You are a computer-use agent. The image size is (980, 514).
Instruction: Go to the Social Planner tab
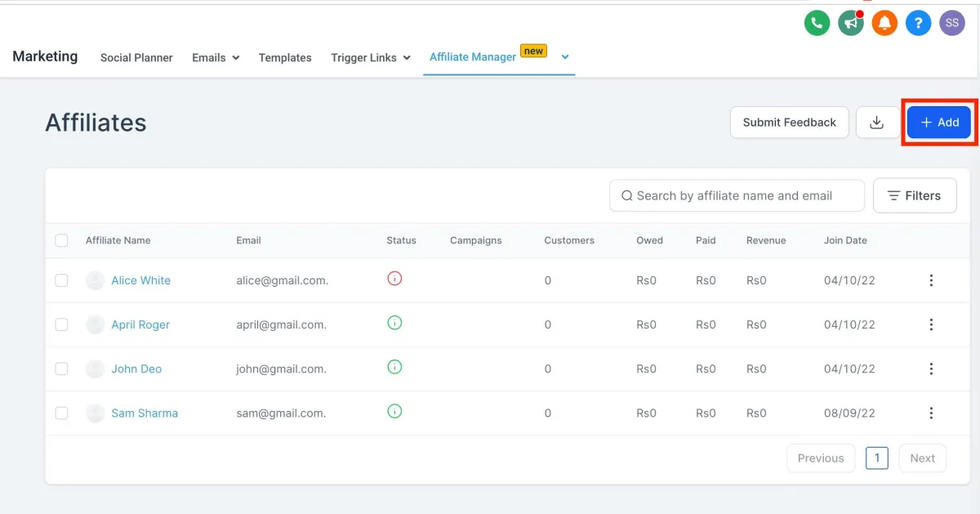pos(136,58)
